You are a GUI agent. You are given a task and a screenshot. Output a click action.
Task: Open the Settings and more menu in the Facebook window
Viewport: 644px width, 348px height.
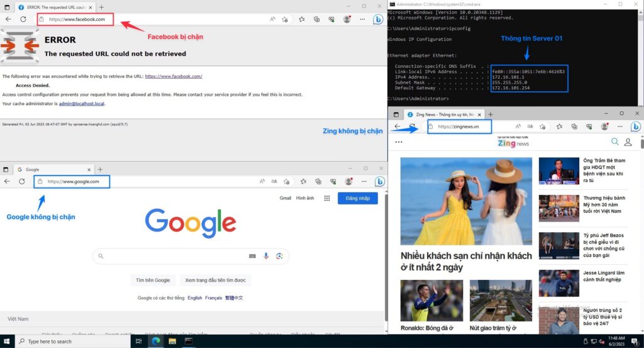pos(362,20)
